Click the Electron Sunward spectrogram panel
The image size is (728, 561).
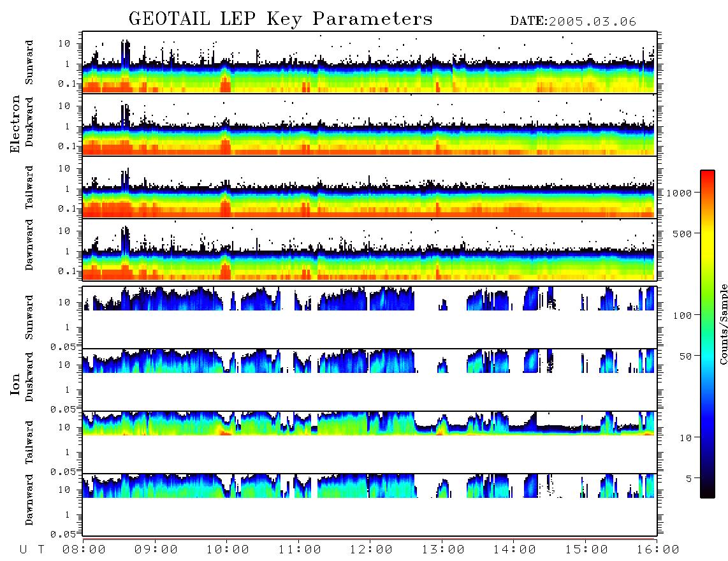[370, 62]
